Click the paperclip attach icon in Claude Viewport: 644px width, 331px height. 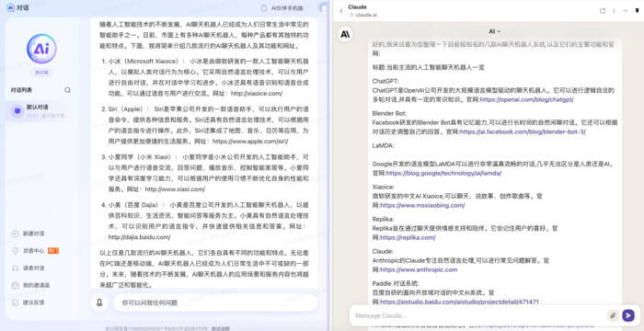613,315
